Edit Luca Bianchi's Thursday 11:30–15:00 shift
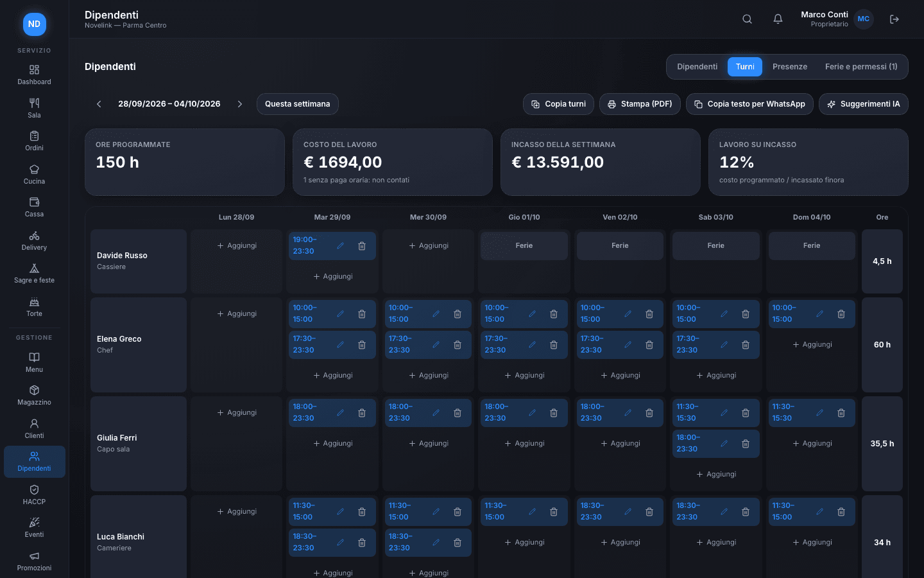924x578 pixels. [532, 512]
